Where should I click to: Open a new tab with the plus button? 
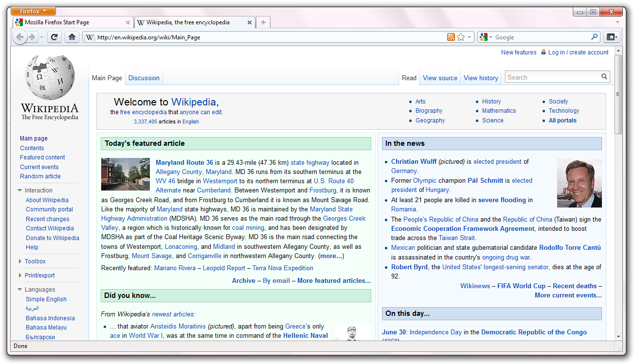coord(263,22)
